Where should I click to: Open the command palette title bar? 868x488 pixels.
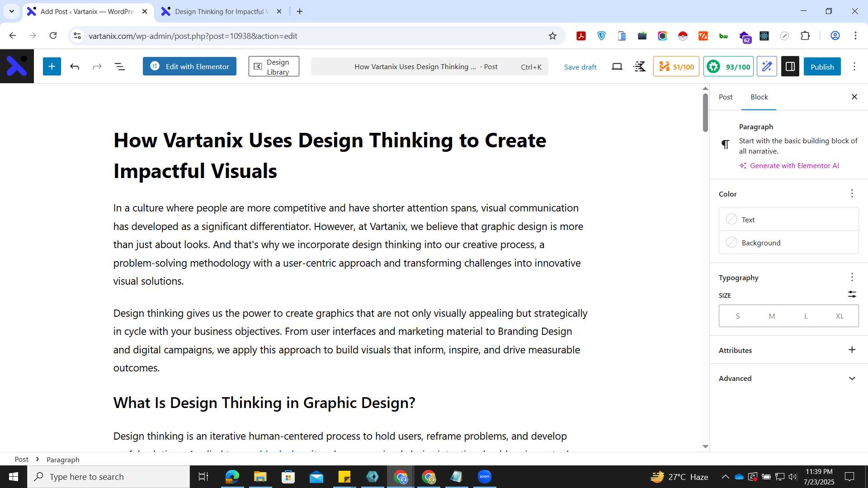(429, 67)
